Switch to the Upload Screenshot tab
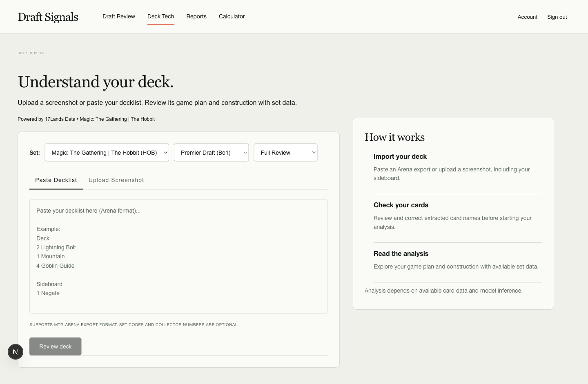 [116, 180]
